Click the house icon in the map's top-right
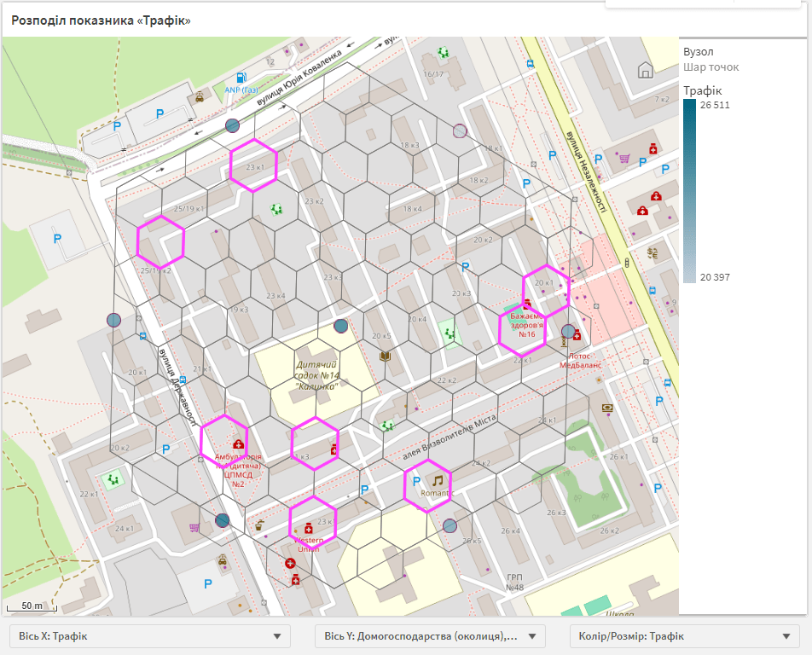The image size is (812, 655). pos(646,70)
